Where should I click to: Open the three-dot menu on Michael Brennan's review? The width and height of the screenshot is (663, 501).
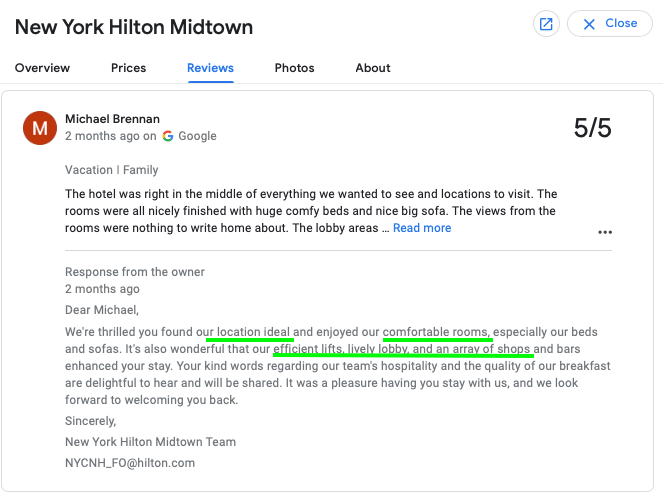pos(605,232)
